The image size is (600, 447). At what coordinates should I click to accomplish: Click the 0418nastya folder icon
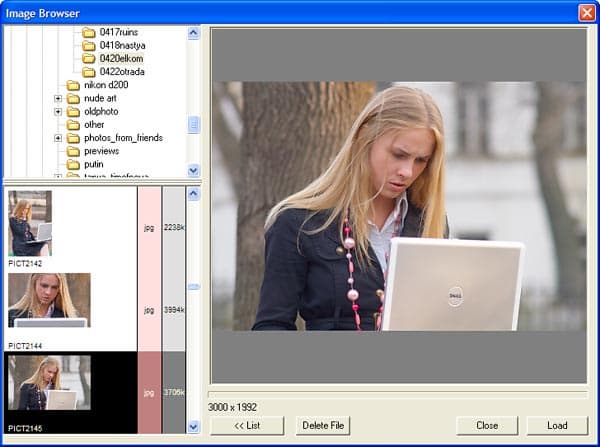tap(89, 46)
